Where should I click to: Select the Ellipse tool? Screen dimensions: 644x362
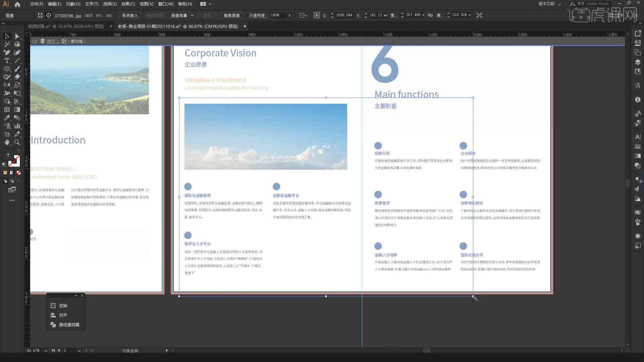7,69
